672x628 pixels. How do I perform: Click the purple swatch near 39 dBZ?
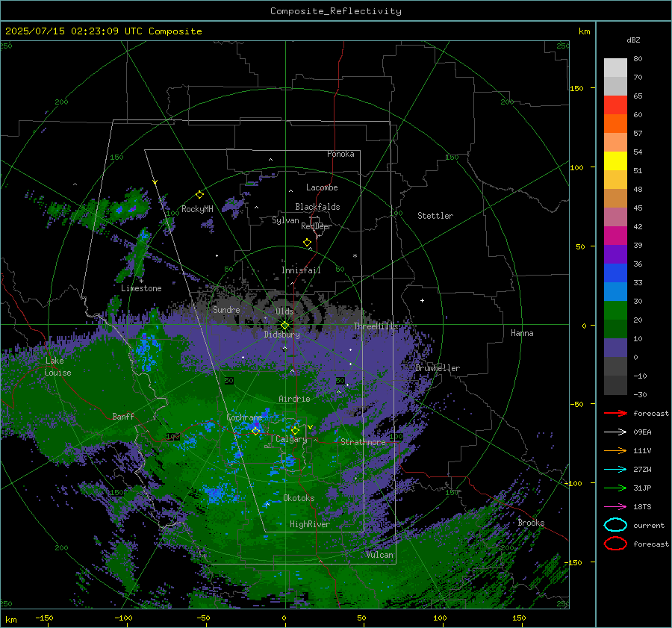point(615,255)
